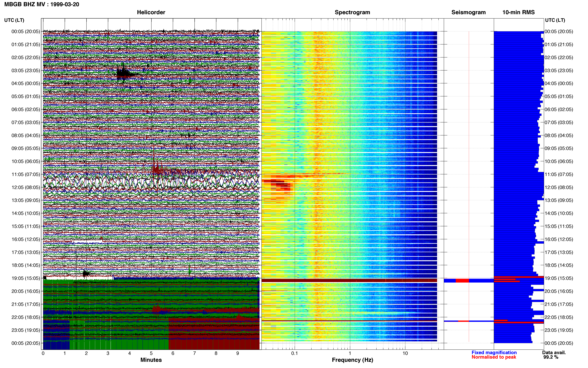Click the '99.2 %' data availability value
The image size is (588, 368).
[551, 357]
